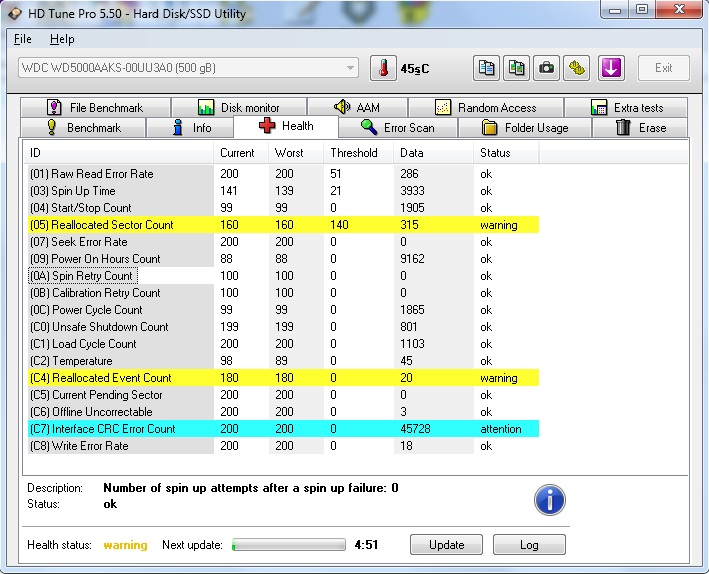Screen dimensions: 709x574
Task: Switch to the Error Scan tab
Action: (x=398, y=128)
